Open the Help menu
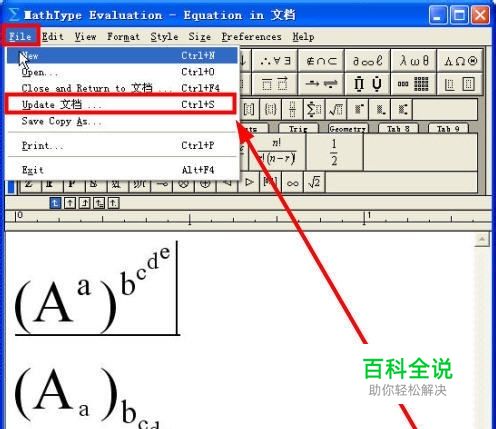This screenshot has height=429, width=496. [303, 36]
